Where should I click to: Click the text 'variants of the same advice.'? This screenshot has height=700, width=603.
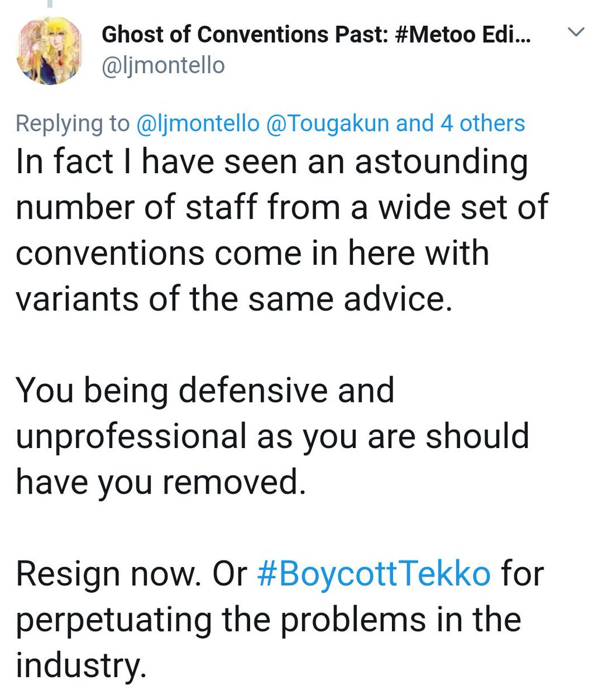pyautogui.click(x=234, y=299)
